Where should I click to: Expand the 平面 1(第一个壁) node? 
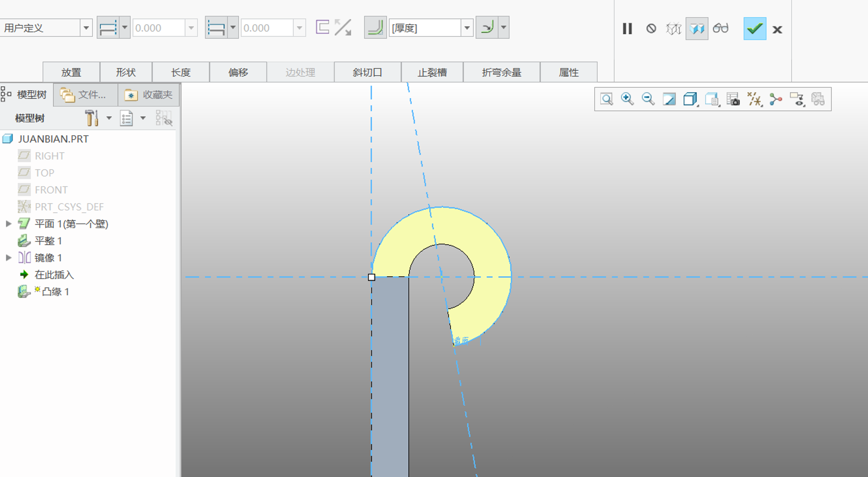click(x=8, y=224)
